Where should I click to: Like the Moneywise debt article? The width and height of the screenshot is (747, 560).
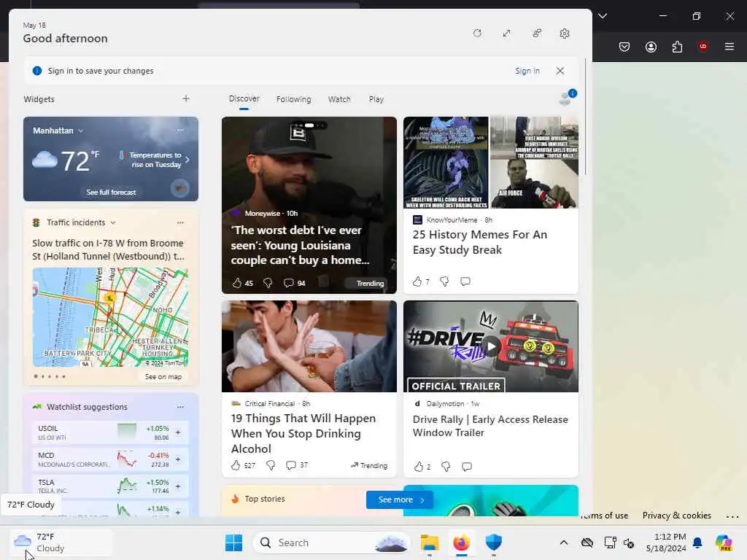237,283
